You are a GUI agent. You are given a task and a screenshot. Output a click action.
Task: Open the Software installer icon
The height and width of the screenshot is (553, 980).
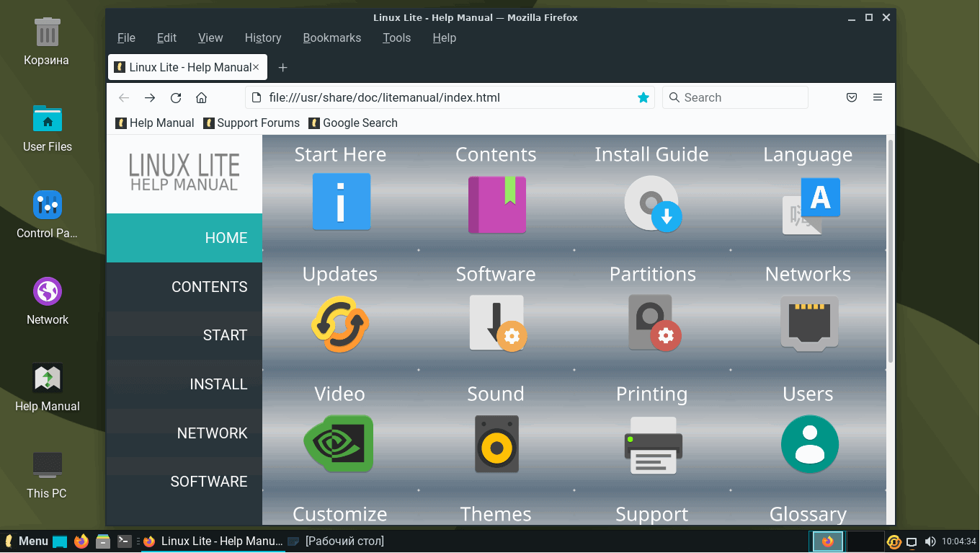point(498,323)
